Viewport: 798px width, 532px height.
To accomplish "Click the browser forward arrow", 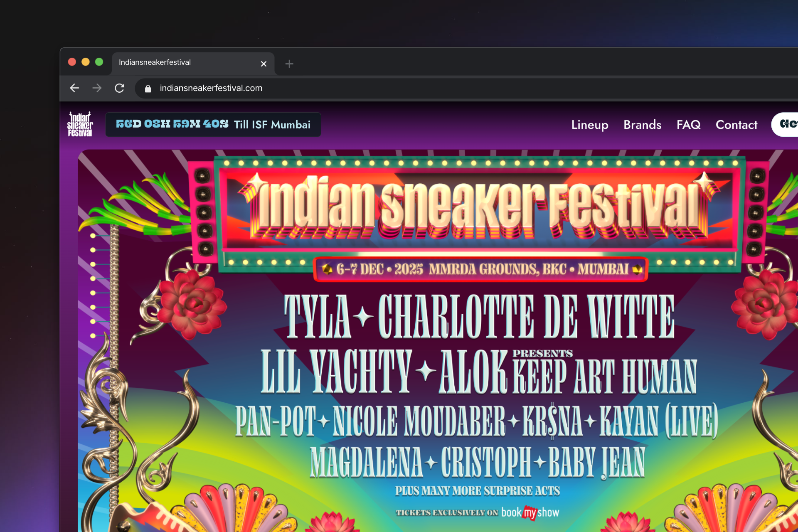I will point(97,88).
